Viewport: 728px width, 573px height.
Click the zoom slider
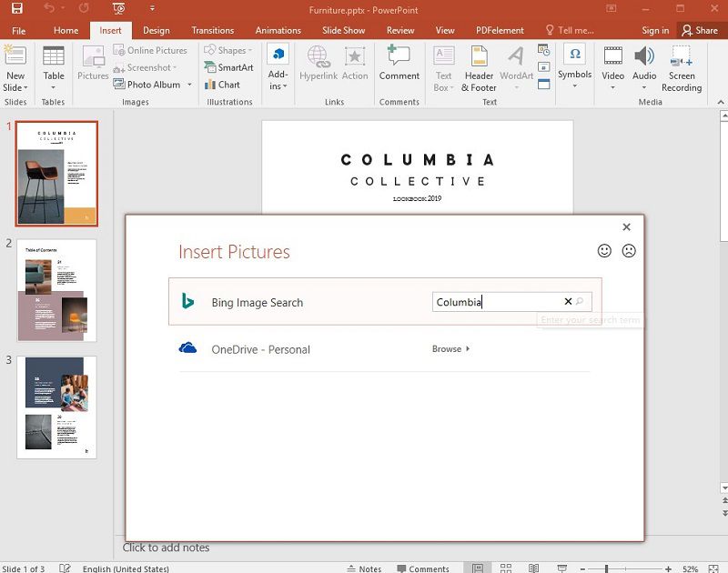click(625, 568)
